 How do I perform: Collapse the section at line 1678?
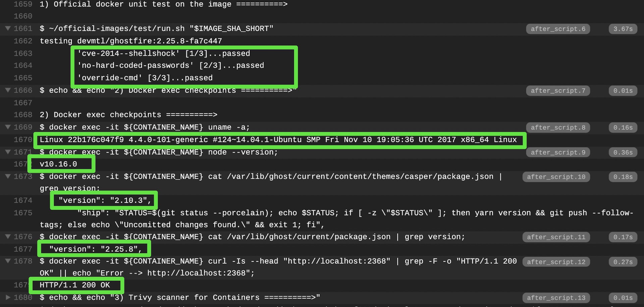pyautogui.click(x=8, y=261)
